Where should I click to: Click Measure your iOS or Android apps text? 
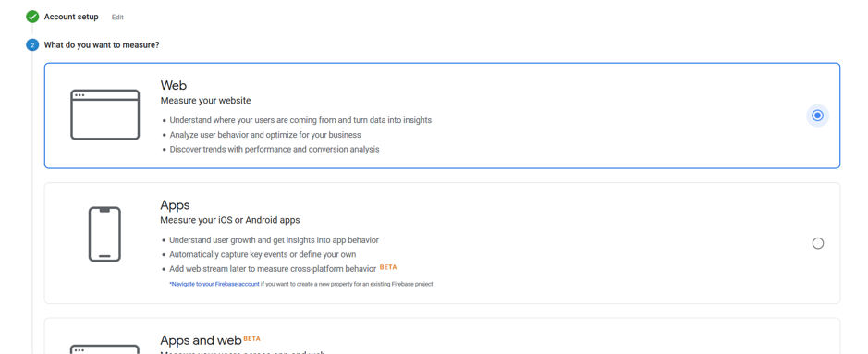(x=230, y=220)
